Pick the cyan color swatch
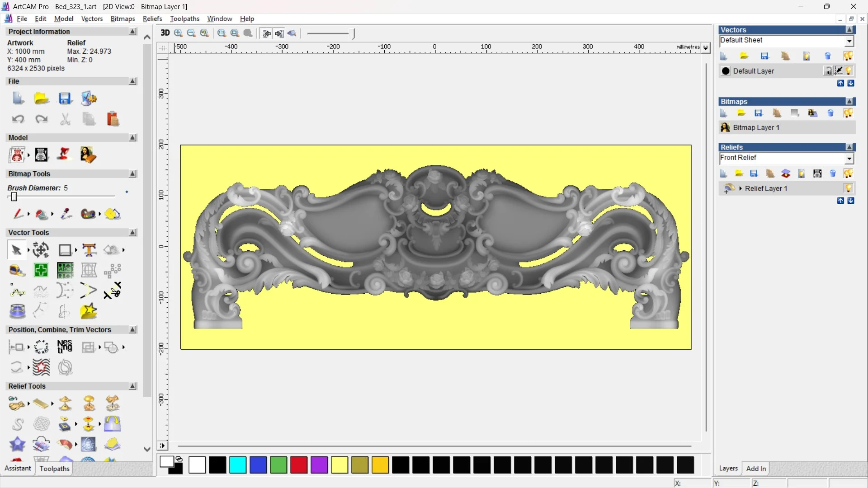Image resolution: width=868 pixels, height=488 pixels. tap(238, 465)
